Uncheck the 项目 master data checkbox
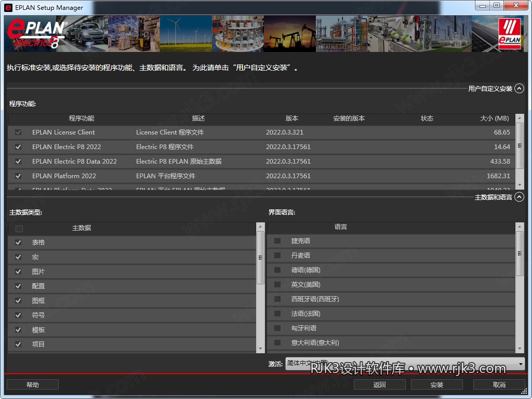532x399 pixels. (18, 344)
